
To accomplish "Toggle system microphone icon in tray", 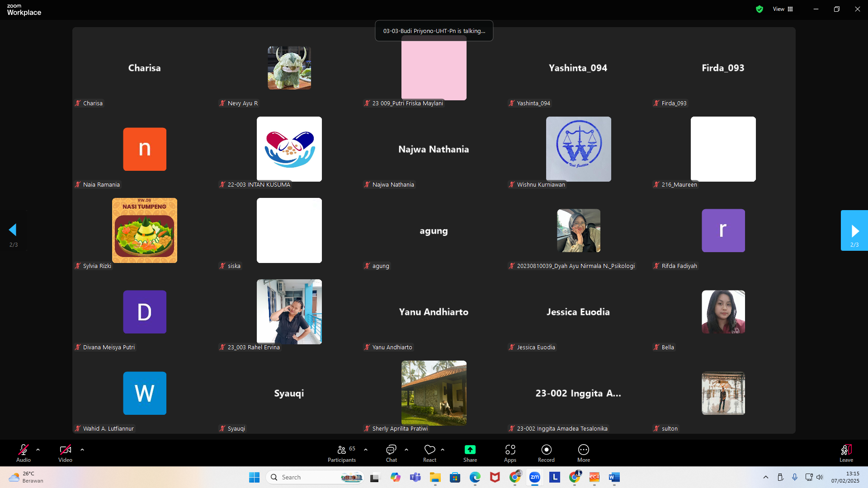I will 795,477.
